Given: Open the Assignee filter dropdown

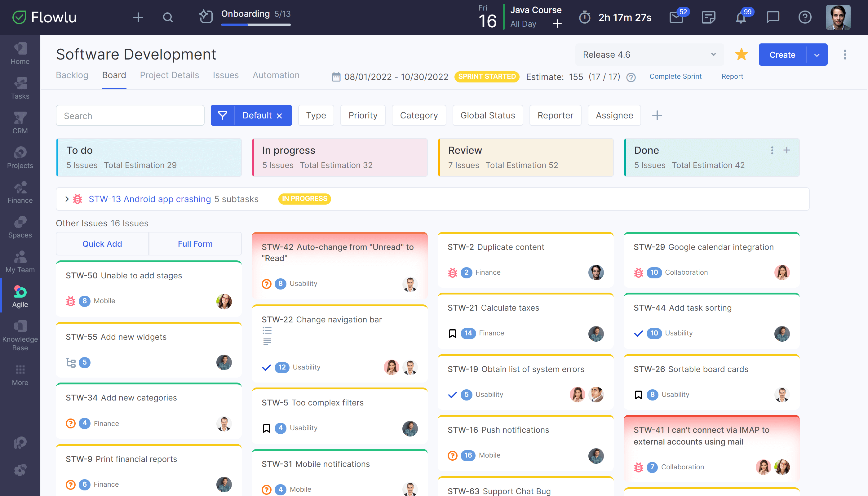Looking at the screenshot, I should (614, 116).
